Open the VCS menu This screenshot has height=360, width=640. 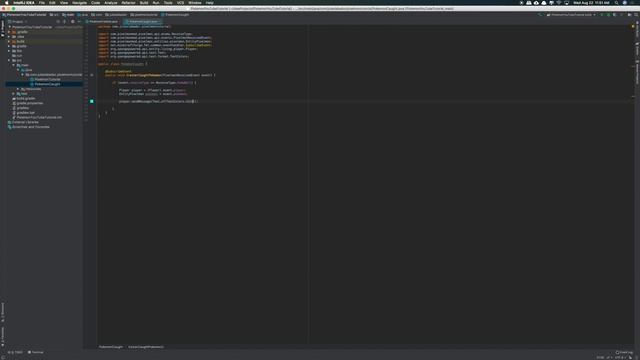coord(180,2)
